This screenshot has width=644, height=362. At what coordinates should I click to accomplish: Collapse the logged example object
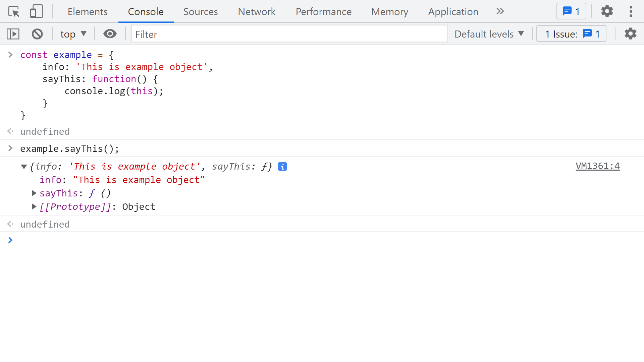pos(24,167)
